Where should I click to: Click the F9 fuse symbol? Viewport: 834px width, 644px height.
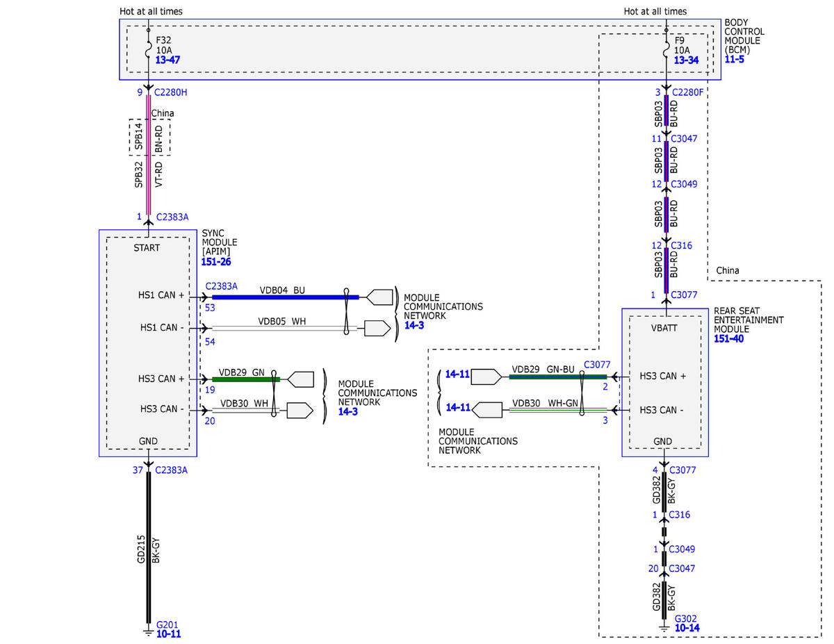(666, 51)
